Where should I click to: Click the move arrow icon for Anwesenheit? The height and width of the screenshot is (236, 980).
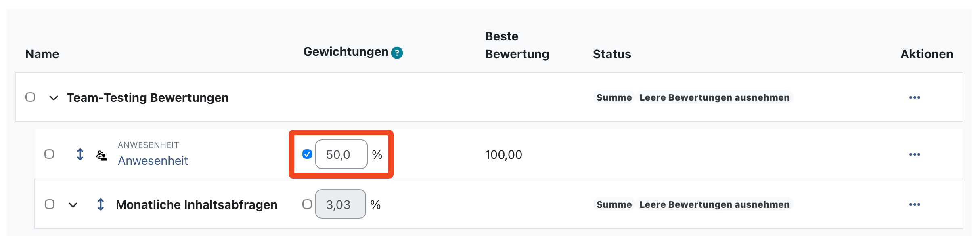(x=80, y=154)
